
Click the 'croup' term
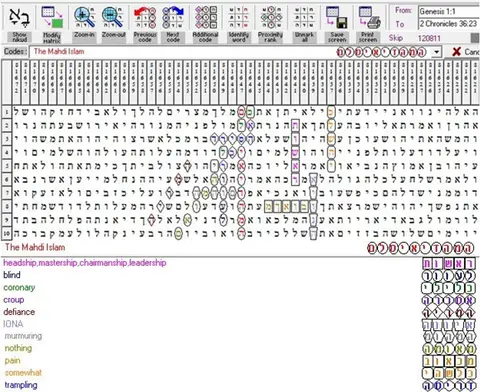[14, 300]
